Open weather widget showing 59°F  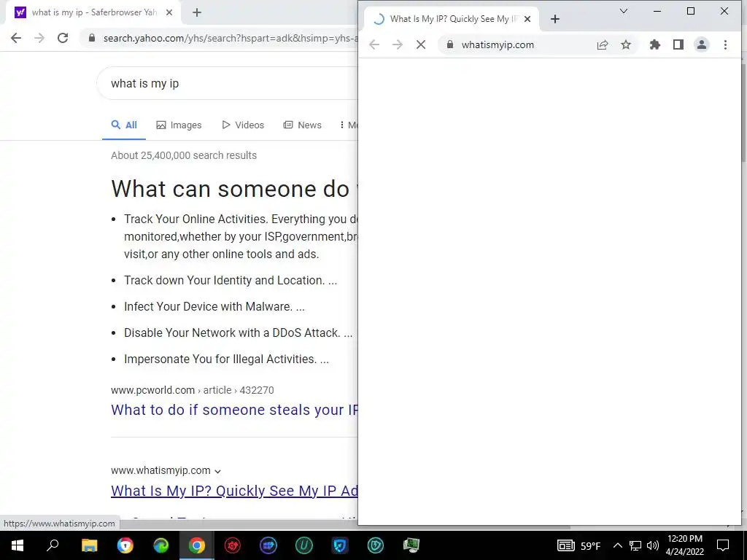[x=578, y=545]
